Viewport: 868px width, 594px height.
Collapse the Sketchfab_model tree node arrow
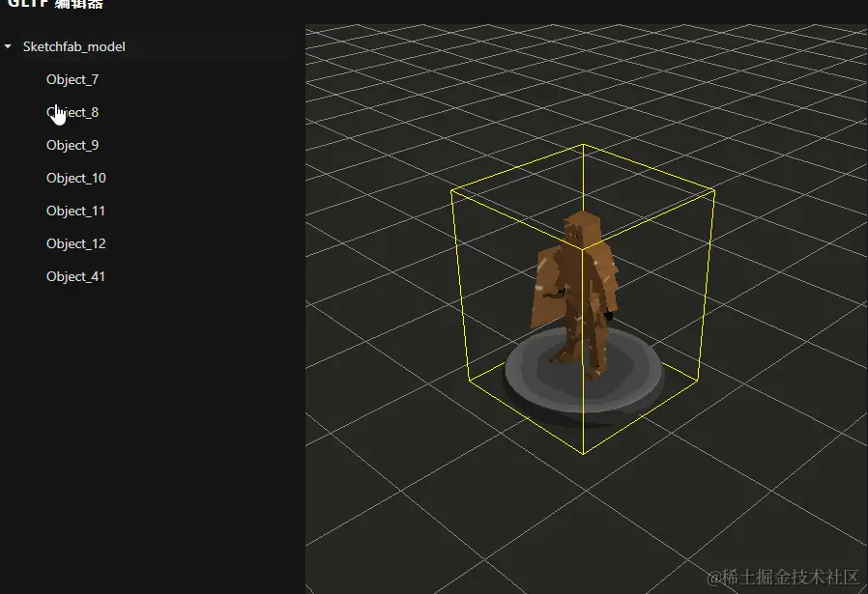(8, 47)
